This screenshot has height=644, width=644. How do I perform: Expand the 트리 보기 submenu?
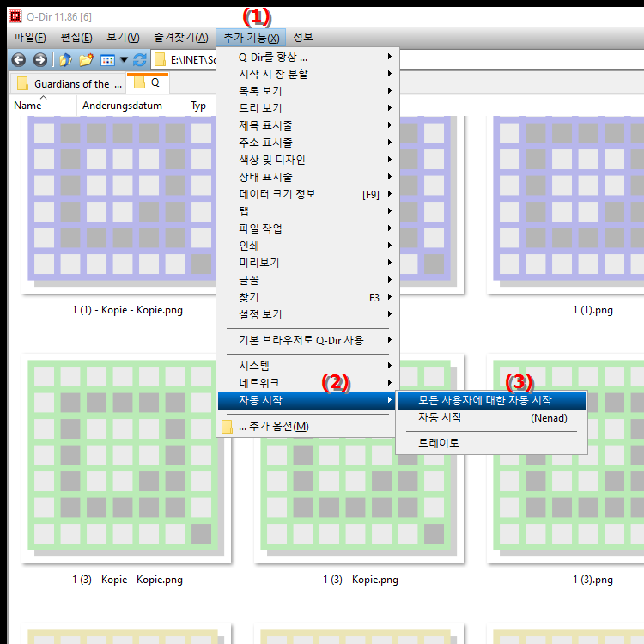click(307, 108)
